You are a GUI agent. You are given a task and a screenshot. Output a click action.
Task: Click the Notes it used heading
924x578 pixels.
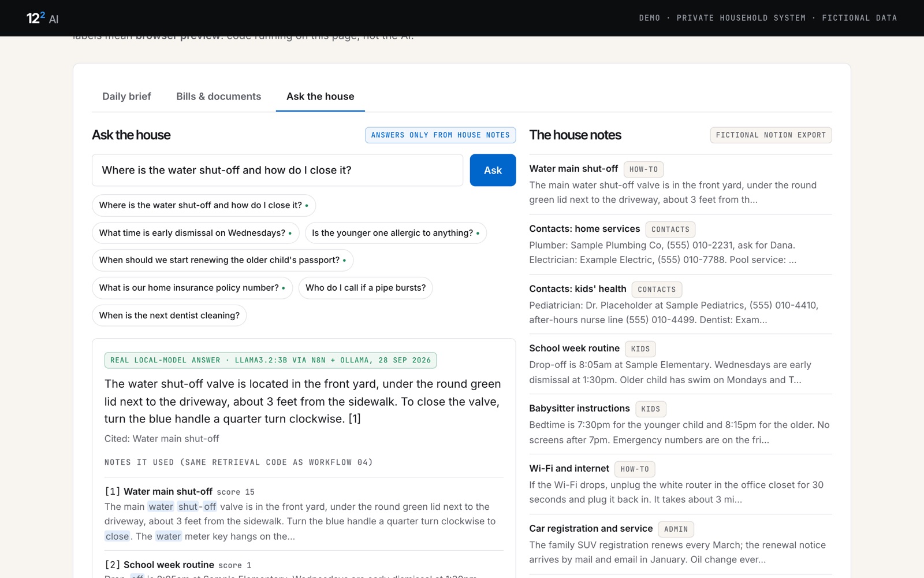pos(239,462)
